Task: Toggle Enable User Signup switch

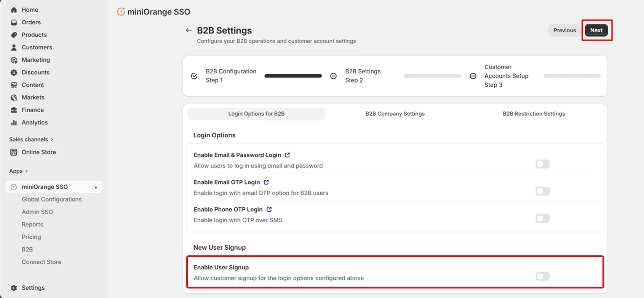Action: tap(543, 276)
